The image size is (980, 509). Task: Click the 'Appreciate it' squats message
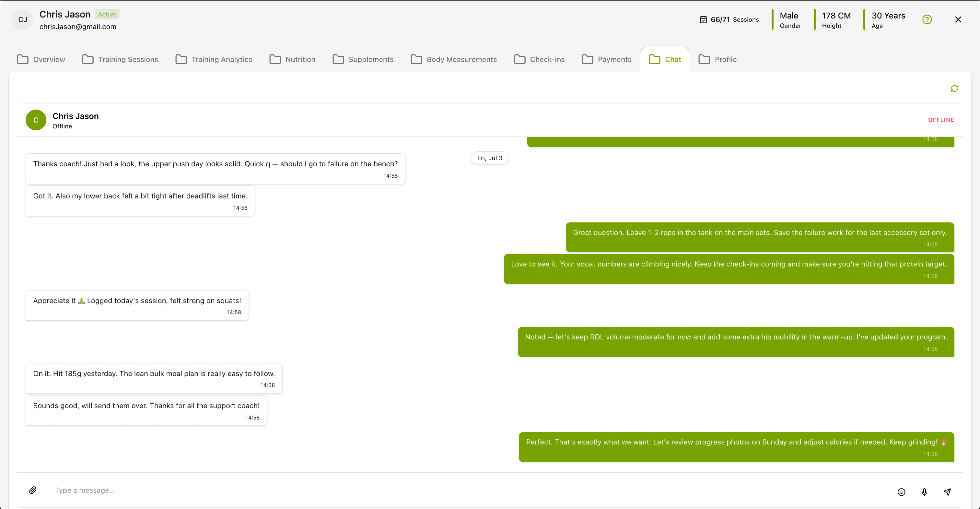point(137,305)
